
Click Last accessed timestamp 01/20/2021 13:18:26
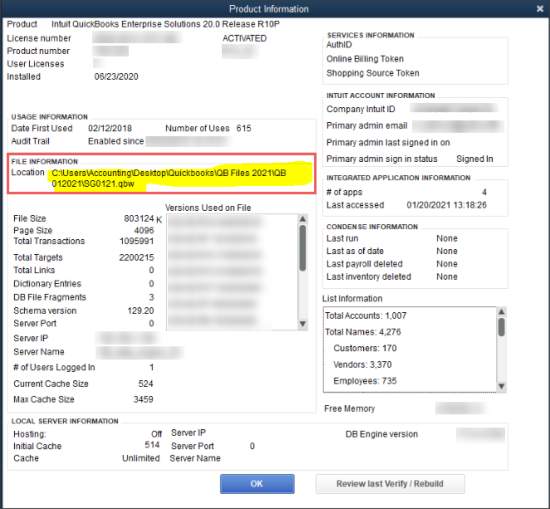pyautogui.click(x=447, y=205)
